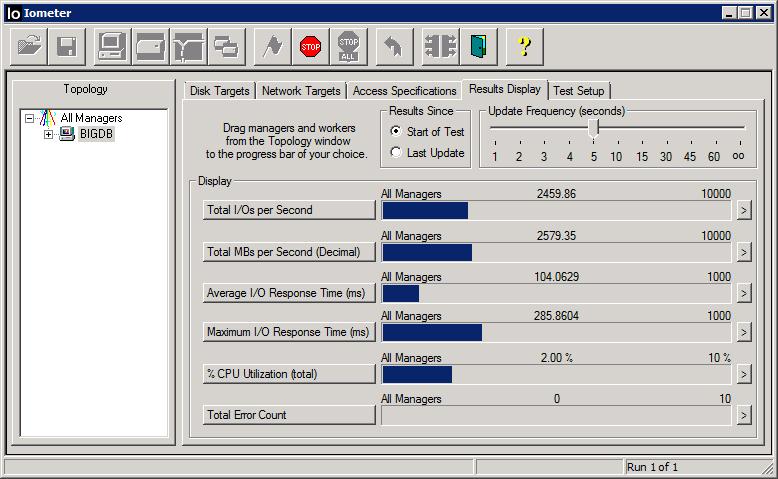The image size is (778, 479).
Task: Stop the current test
Action: point(311,47)
